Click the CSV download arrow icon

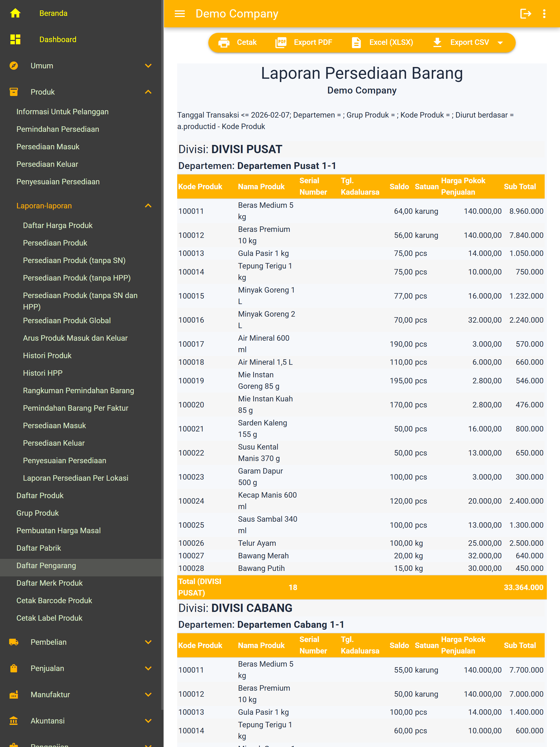click(x=437, y=43)
